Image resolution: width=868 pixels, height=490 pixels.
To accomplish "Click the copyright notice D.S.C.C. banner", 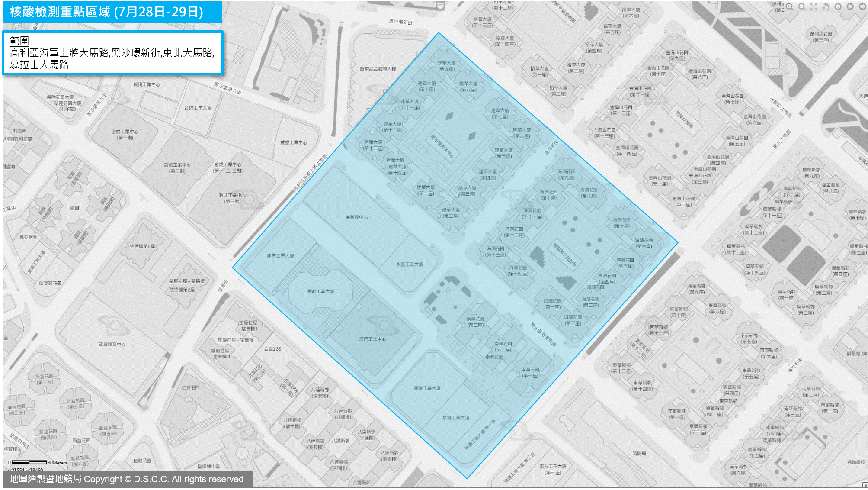I will point(127,479).
